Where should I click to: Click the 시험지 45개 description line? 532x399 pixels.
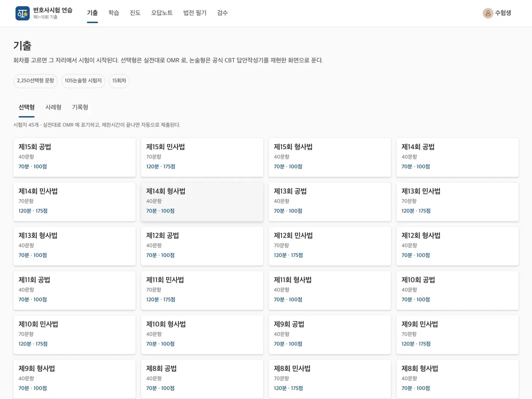97,125
